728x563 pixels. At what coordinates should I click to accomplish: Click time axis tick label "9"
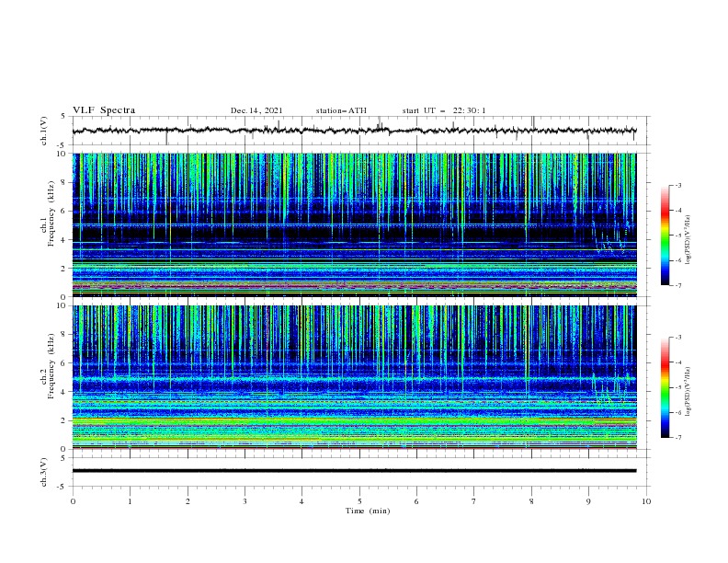pos(588,501)
